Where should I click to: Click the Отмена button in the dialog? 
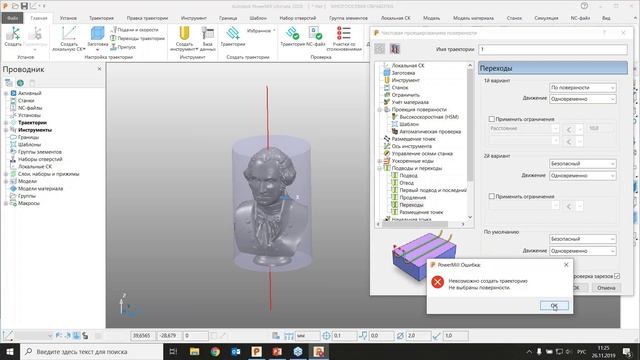(606, 288)
